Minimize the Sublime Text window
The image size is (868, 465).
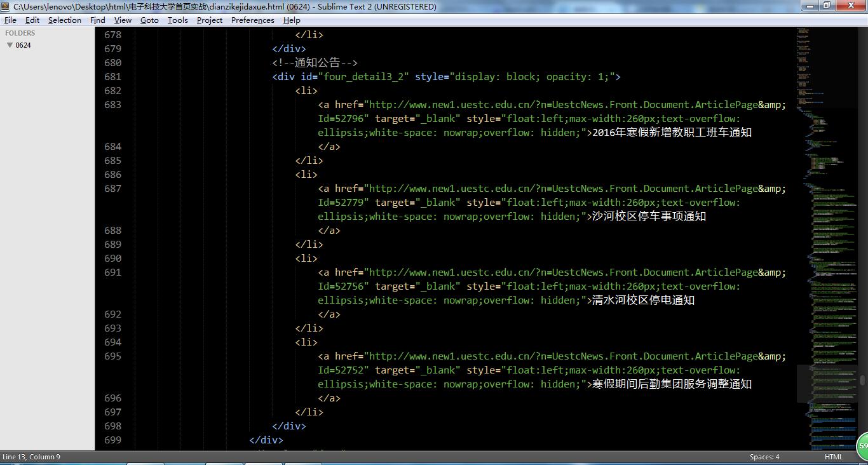point(810,6)
